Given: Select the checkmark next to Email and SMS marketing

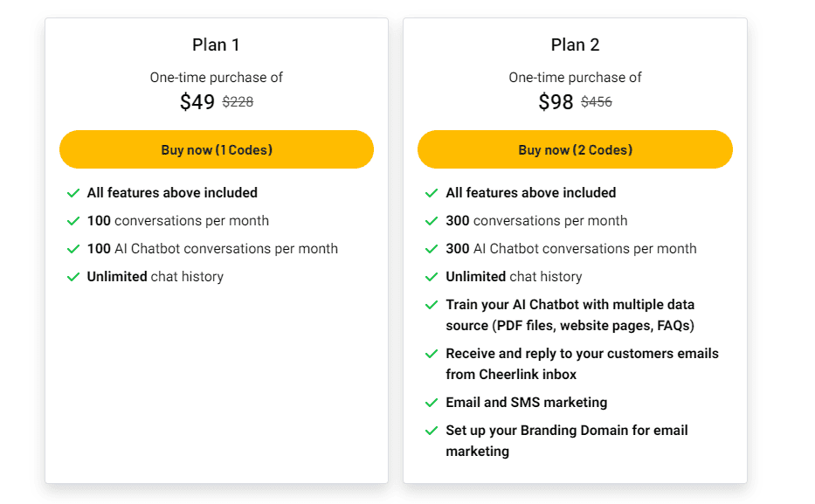Looking at the screenshot, I should 432,402.
